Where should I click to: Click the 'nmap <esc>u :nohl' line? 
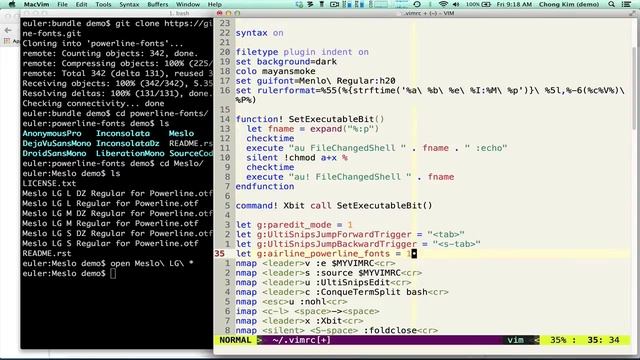click(x=291, y=302)
